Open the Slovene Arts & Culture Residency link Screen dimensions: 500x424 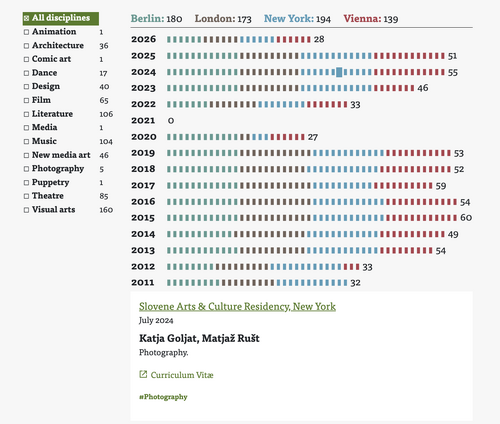[237, 306]
